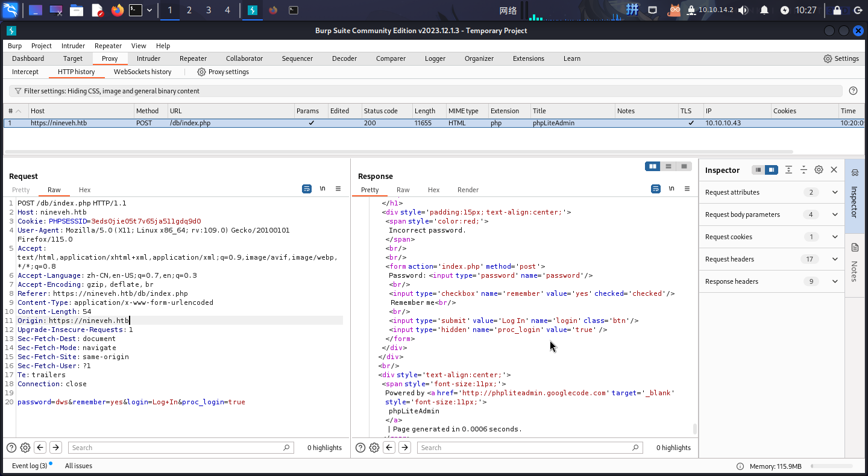
Task: Open the Intruder menu in menu bar
Action: coord(73,46)
